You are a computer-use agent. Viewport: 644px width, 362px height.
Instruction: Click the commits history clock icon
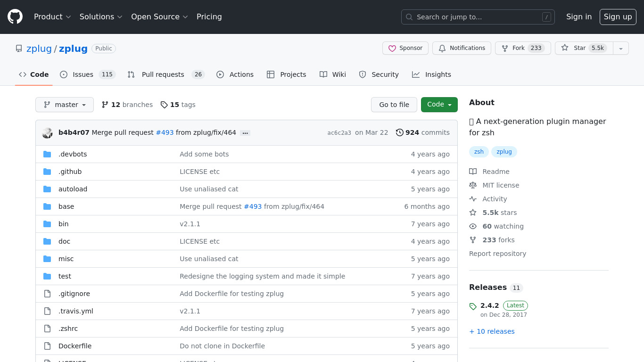tap(400, 132)
